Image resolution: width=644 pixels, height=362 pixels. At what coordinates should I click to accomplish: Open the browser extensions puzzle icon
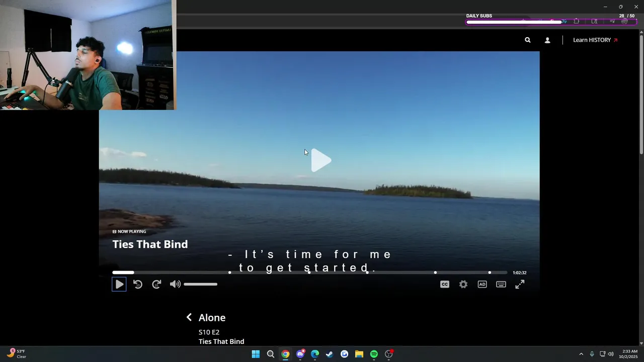[x=577, y=21]
